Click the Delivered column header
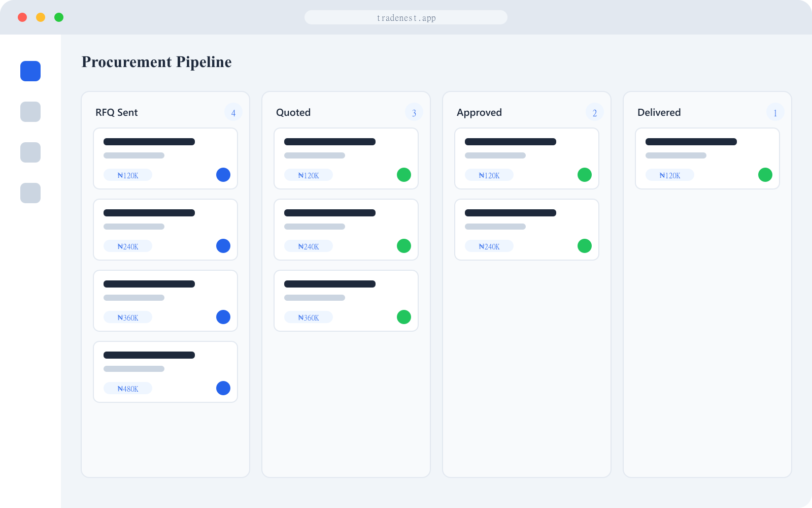The image size is (812, 508). [x=659, y=112]
